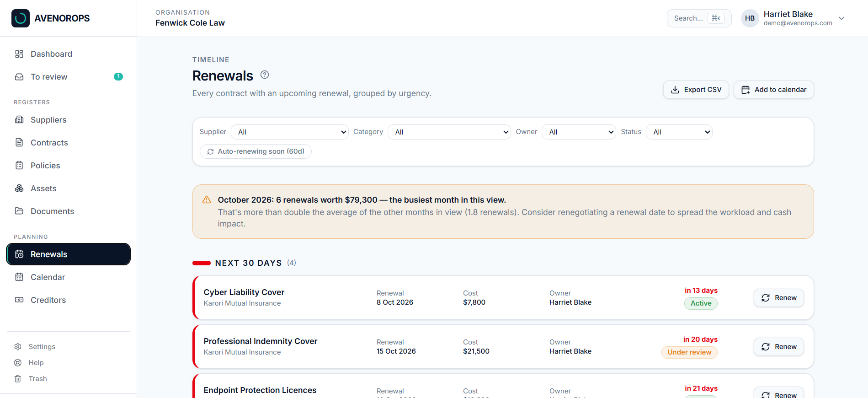The height and width of the screenshot is (398, 868).
Task: Click the Active status badge
Action: pyautogui.click(x=701, y=303)
